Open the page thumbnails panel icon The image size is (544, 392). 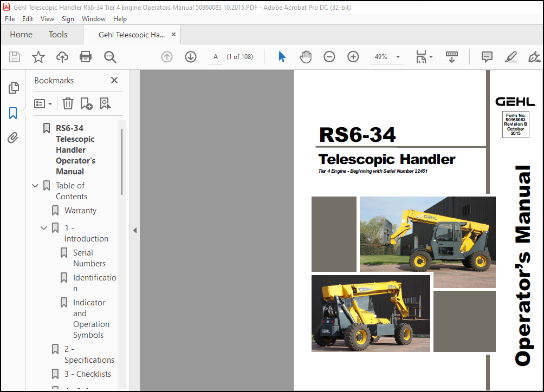[14, 88]
